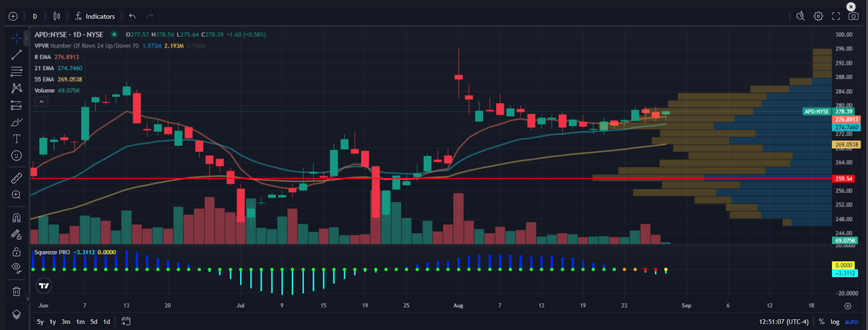Select the 8 EMA legend entry
The height and width of the screenshot is (330, 868).
coord(43,57)
